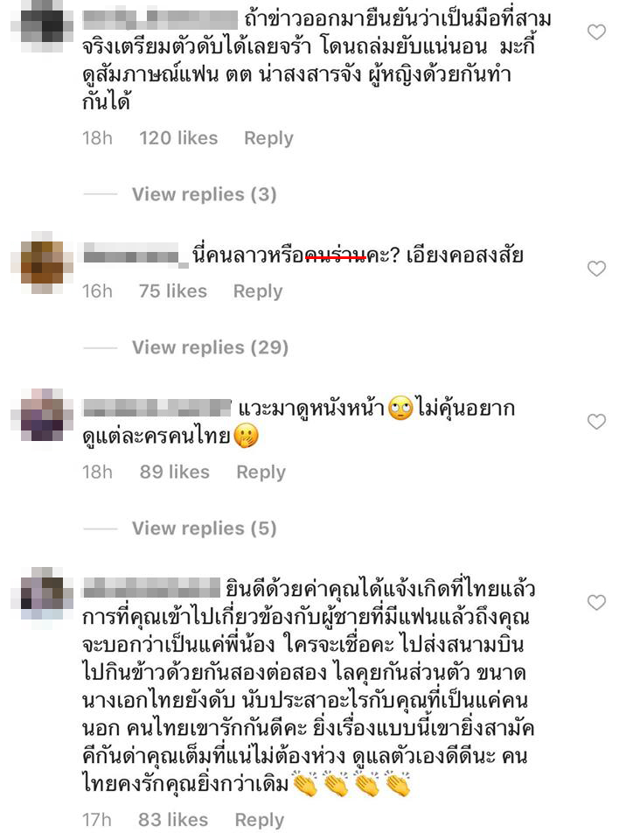Like the comment with 89 likes
The image size is (640, 840).
(596, 422)
